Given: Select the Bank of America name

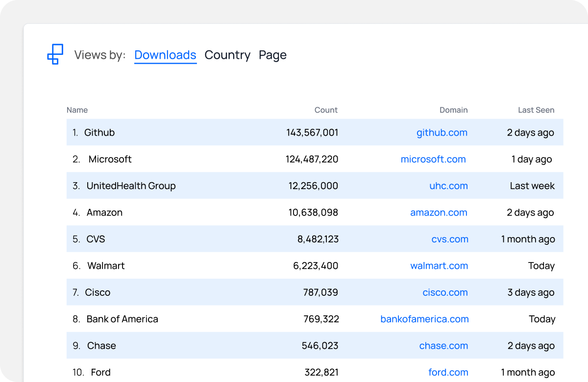Looking at the screenshot, I should [x=122, y=319].
